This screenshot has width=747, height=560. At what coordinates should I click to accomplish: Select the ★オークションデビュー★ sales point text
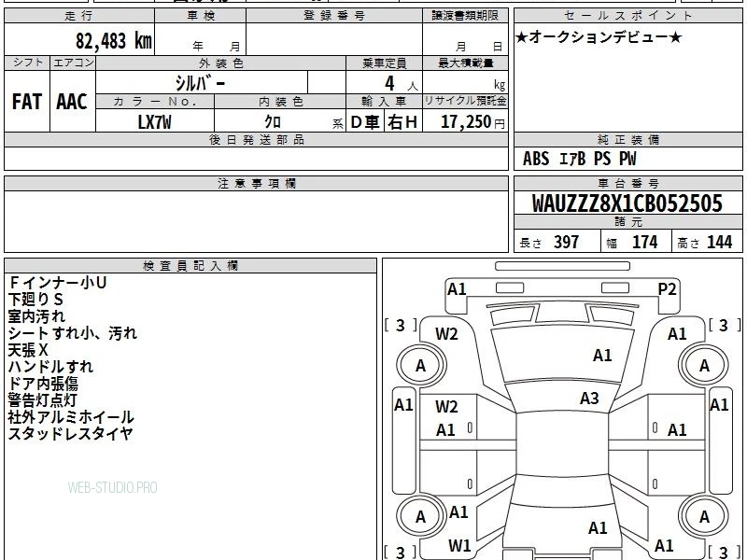coord(599,37)
